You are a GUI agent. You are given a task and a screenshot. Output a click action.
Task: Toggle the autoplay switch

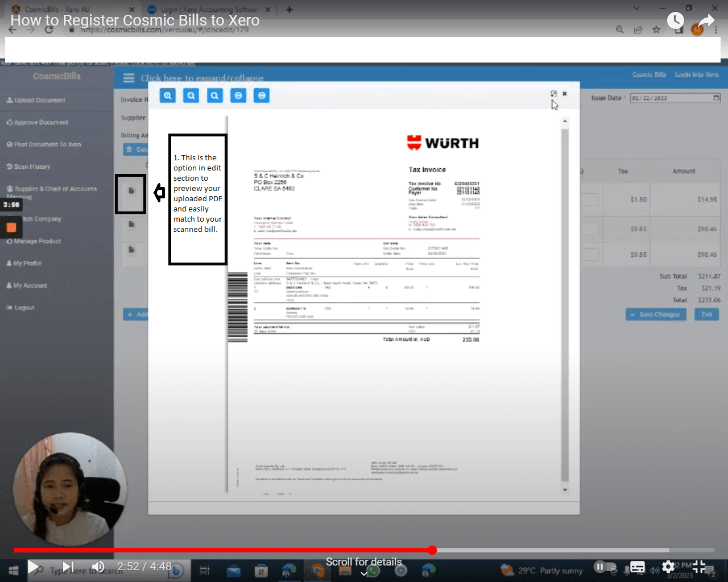pyautogui.click(x=605, y=567)
